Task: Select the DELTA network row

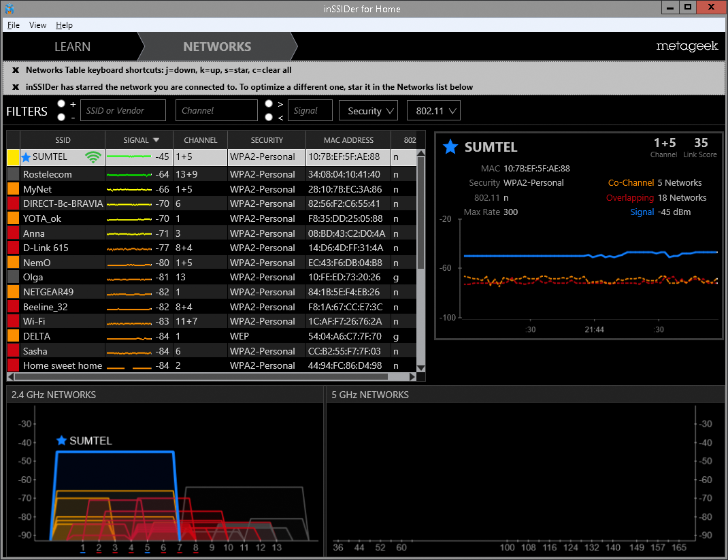Action: [x=212, y=336]
